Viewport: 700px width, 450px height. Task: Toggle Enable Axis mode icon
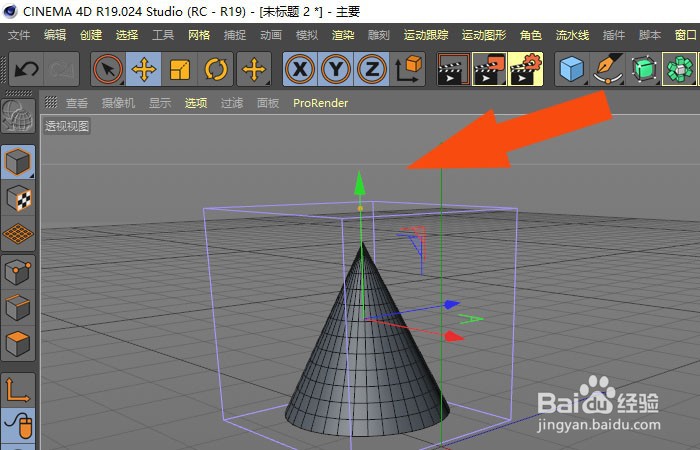(18, 390)
